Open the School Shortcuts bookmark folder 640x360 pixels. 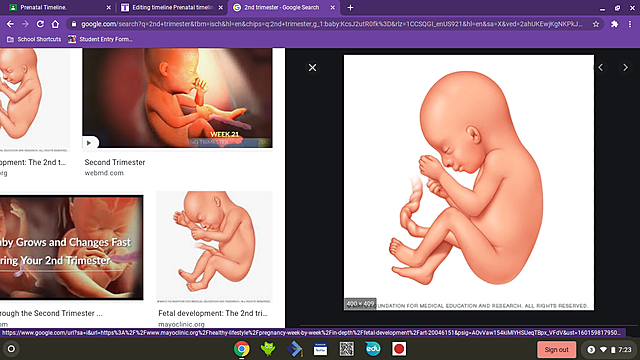(34, 39)
